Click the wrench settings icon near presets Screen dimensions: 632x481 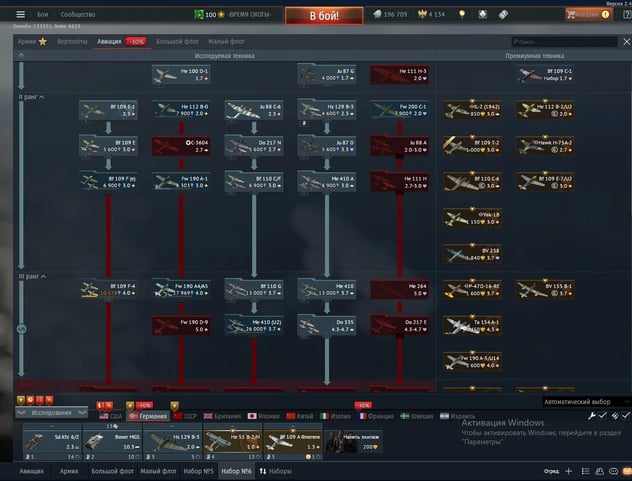(592, 415)
